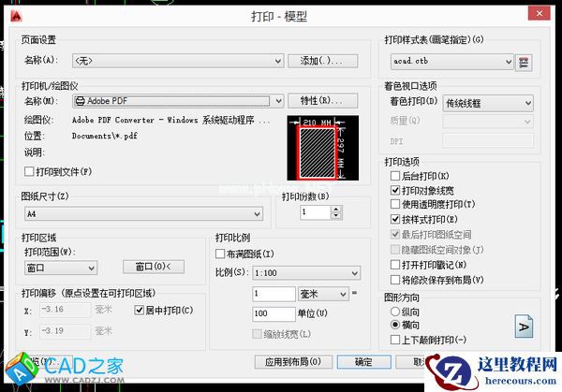The width and height of the screenshot is (562, 392).
Task: Toggle the Plot to file checkbox
Action: pos(29,171)
